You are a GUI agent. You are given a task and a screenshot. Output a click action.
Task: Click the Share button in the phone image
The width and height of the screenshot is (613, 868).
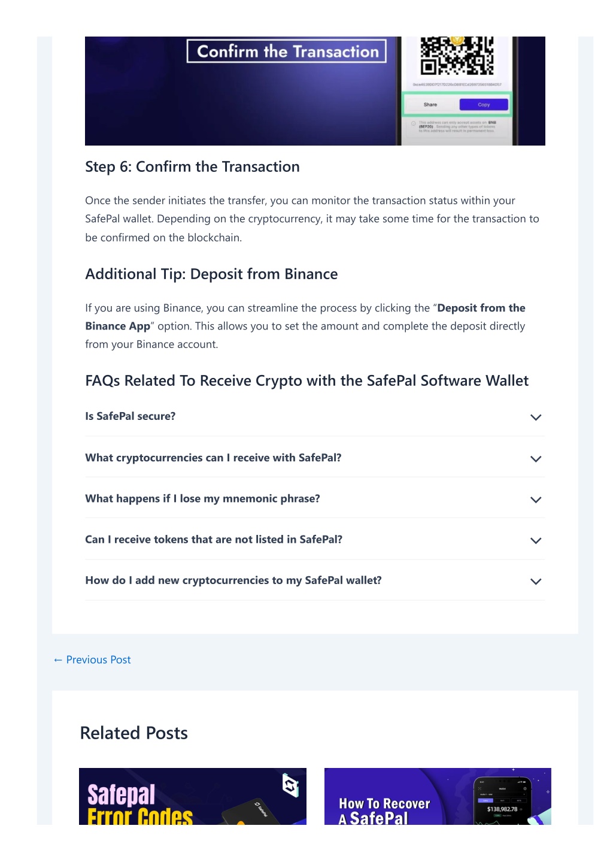tap(430, 104)
